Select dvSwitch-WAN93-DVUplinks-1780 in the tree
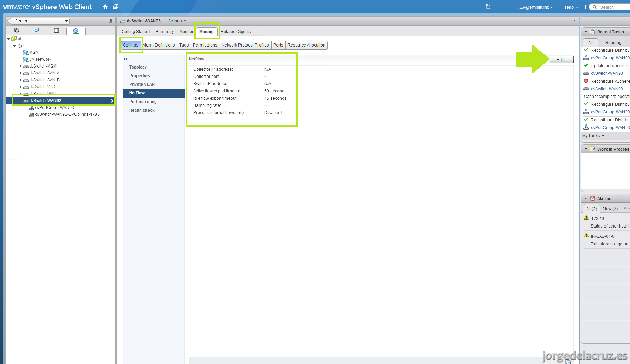The height and width of the screenshot is (364, 630). pyautogui.click(x=67, y=114)
